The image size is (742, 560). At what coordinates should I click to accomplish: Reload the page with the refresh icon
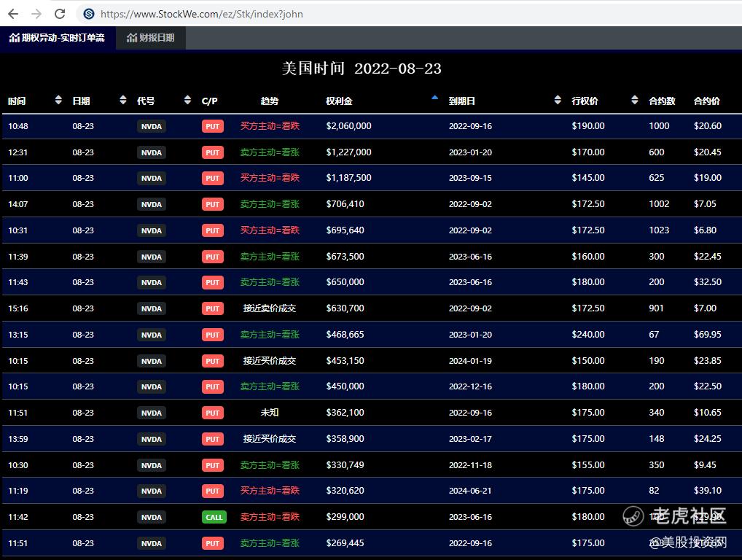[60, 14]
